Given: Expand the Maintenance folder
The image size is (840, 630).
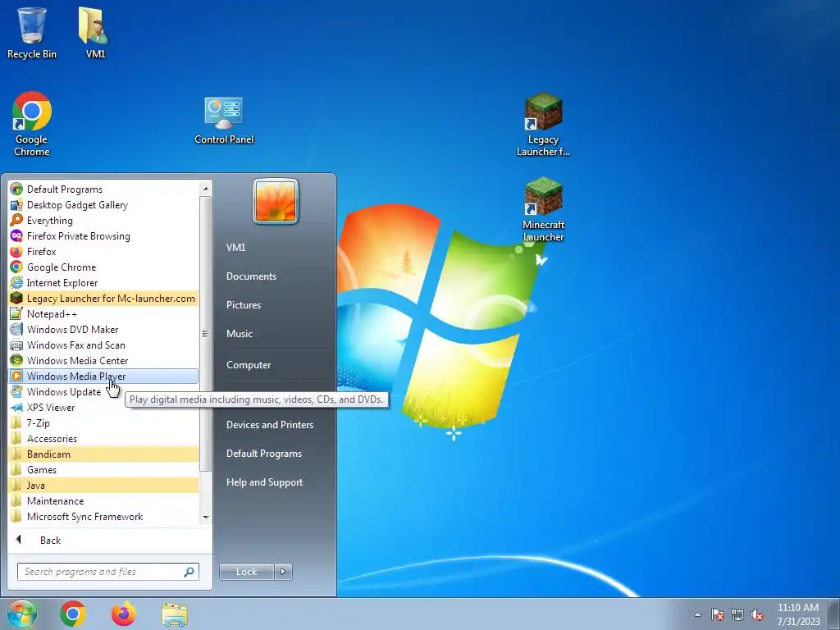Looking at the screenshot, I should (103, 501).
